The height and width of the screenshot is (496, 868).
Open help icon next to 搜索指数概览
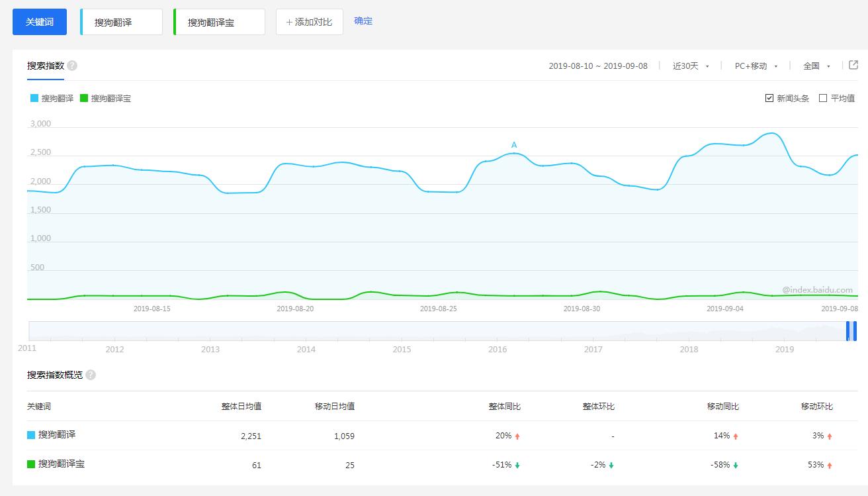[x=91, y=375]
